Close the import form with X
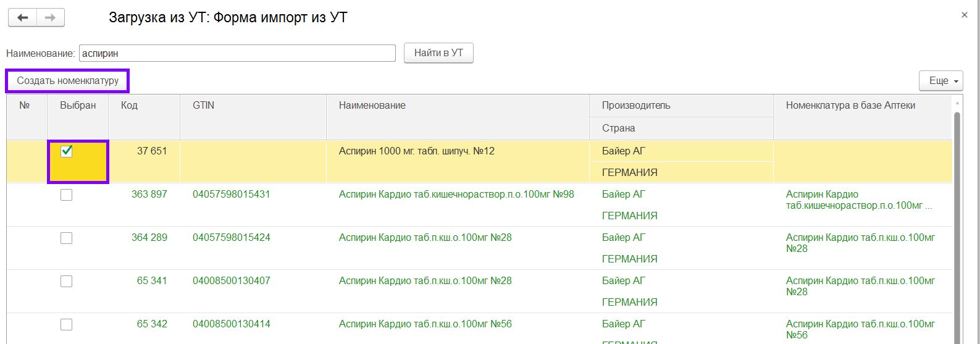Screen dimensions: 980x344 pyautogui.click(x=965, y=15)
